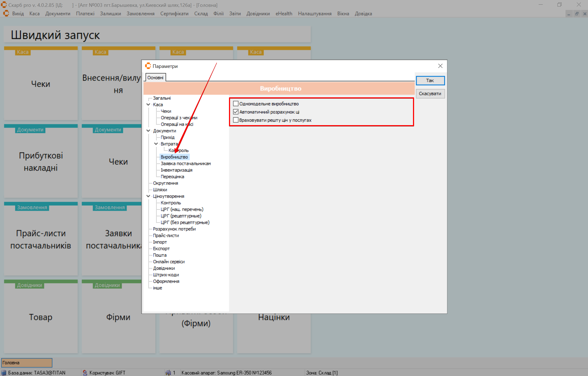Click the Параметри dialog title icon
Screen dimensions: 588x376
click(x=148, y=66)
